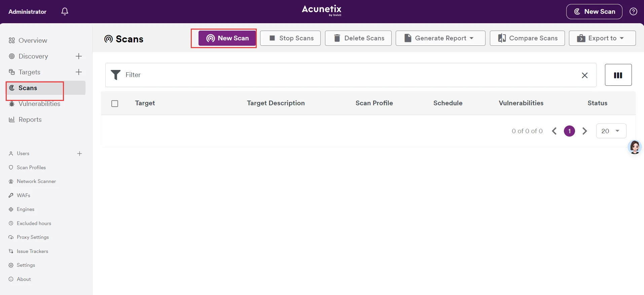This screenshot has height=295, width=644.
Task: Open the notifications bell
Action: (x=65, y=11)
